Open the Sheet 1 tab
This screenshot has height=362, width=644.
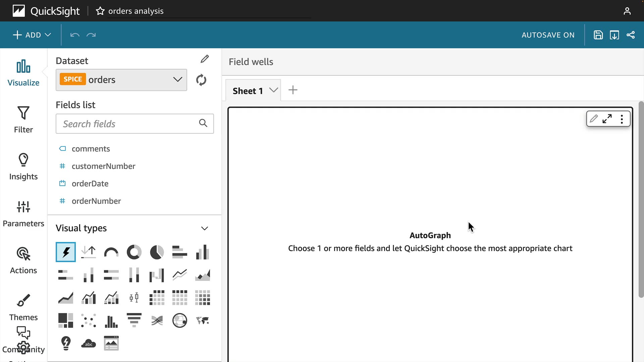[248, 91]
